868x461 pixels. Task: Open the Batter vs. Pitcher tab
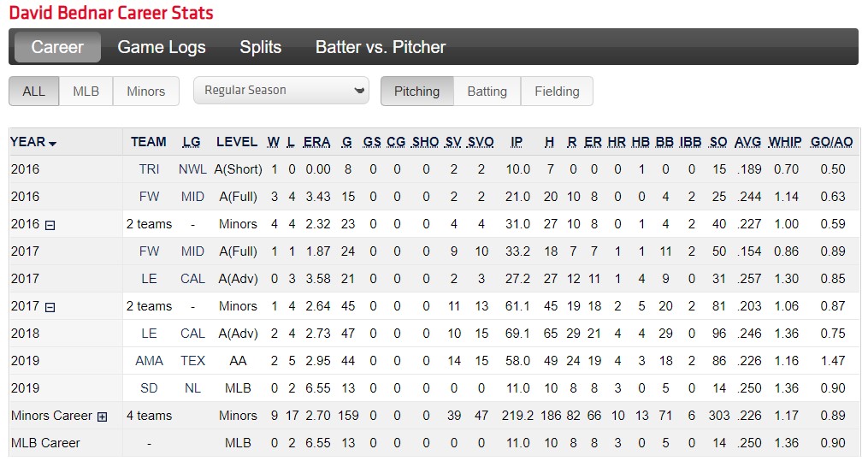point(381,47)
